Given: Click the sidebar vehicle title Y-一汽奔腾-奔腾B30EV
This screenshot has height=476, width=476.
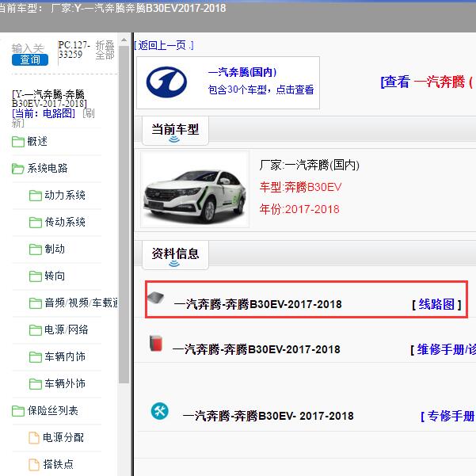Looking at the screenshot, I should tap(49, 99).
